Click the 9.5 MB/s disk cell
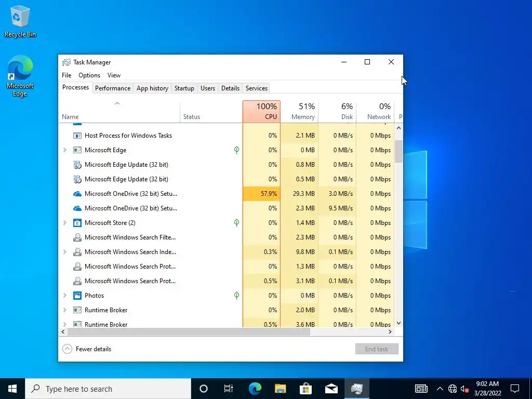The width and height of the screenshot is (532, 399). 338,208
